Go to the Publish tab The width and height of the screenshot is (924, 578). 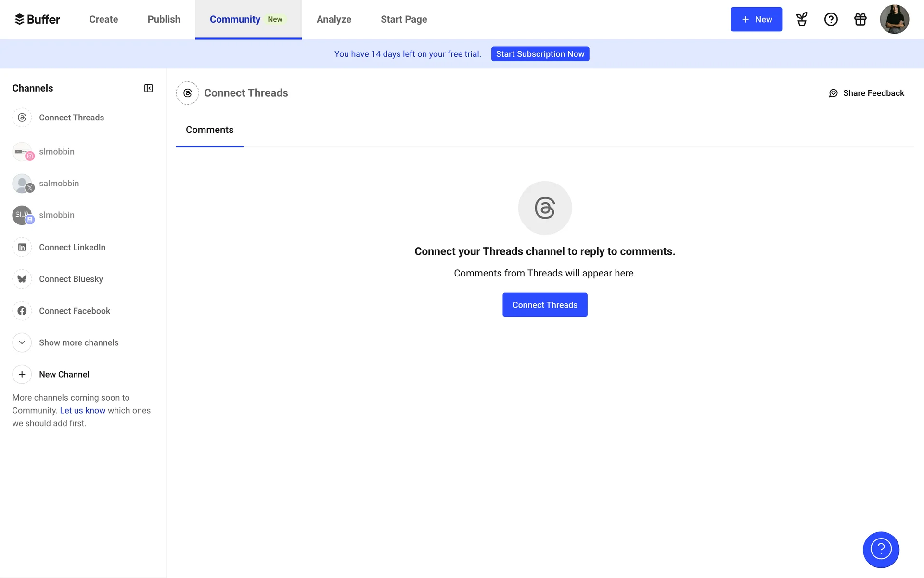point(164,19)
